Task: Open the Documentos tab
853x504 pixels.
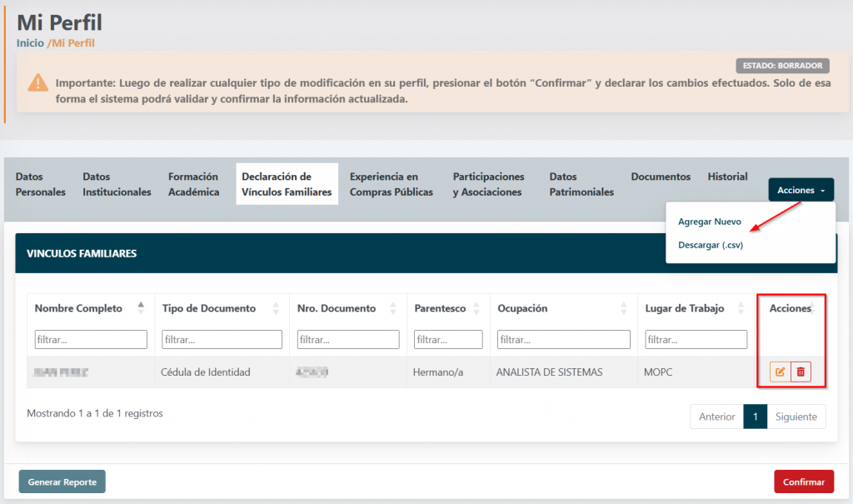Action: click(661, 177)
